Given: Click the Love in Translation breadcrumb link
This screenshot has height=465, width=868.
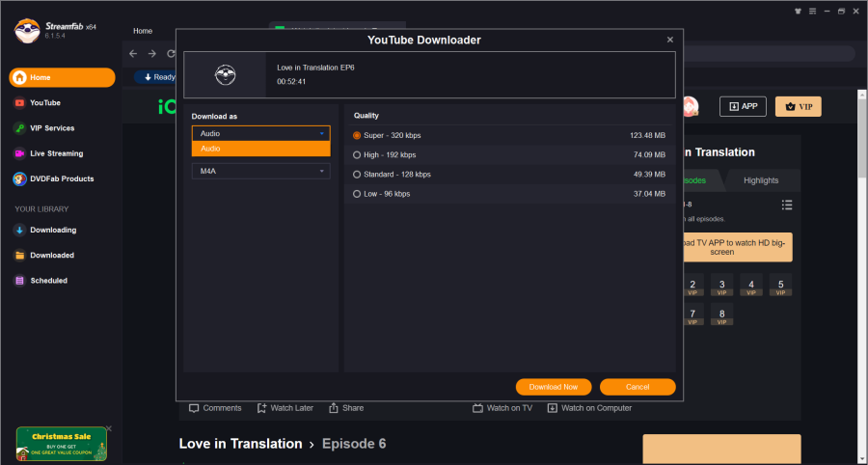Looking at the screenshot, I should (x=241, y=444).
